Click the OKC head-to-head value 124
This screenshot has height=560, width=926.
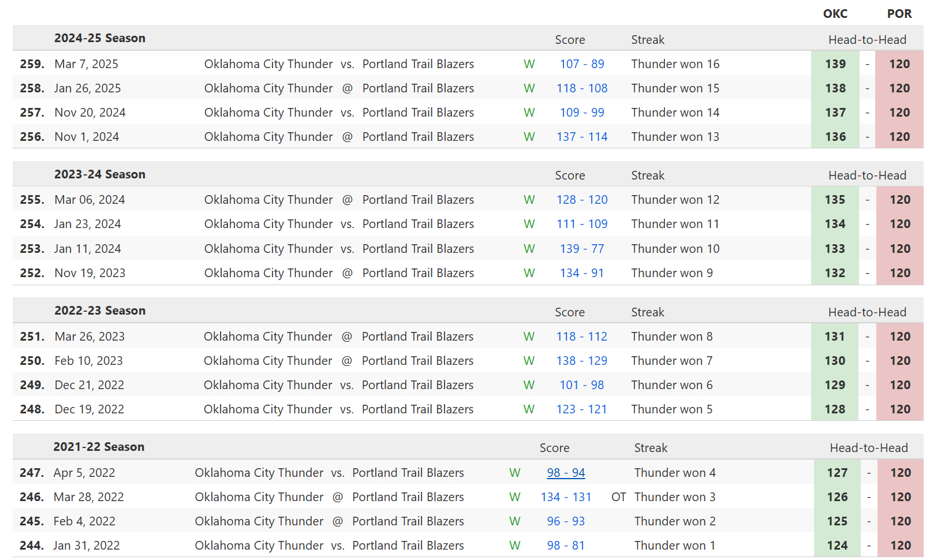point(838,546)
